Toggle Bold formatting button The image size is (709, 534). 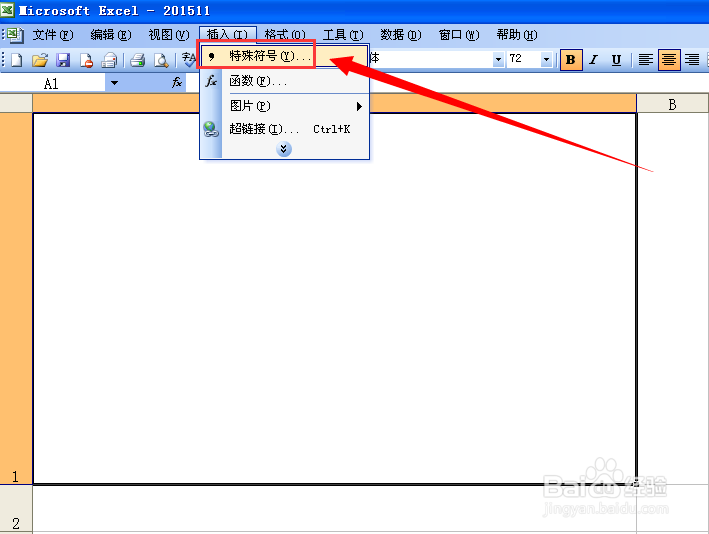[x=571, y=60]
